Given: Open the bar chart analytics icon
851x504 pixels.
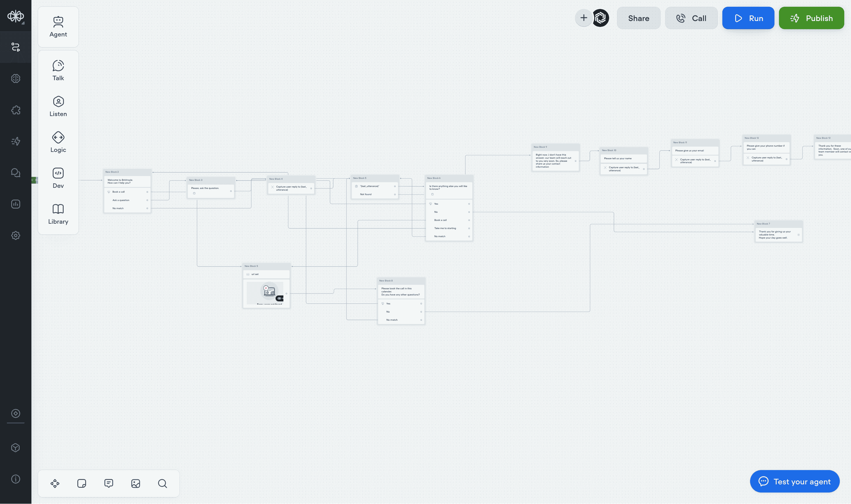Looking at the screenshot, I should [x=16, y=204].
